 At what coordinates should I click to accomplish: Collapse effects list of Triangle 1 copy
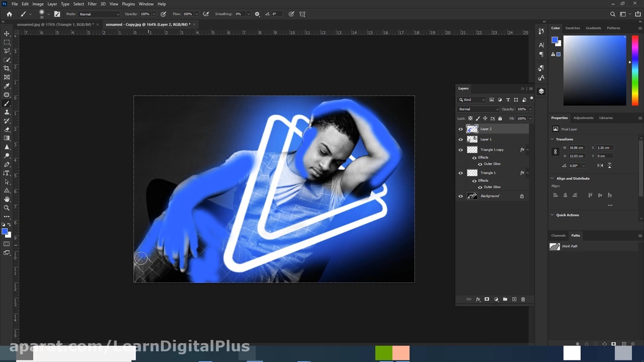coord(527,150)
